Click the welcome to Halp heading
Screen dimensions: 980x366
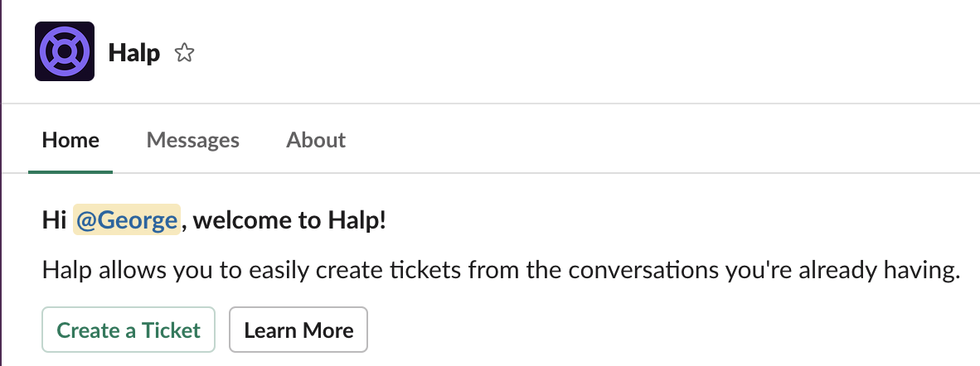pyautogui.click(x=215, y=220)
